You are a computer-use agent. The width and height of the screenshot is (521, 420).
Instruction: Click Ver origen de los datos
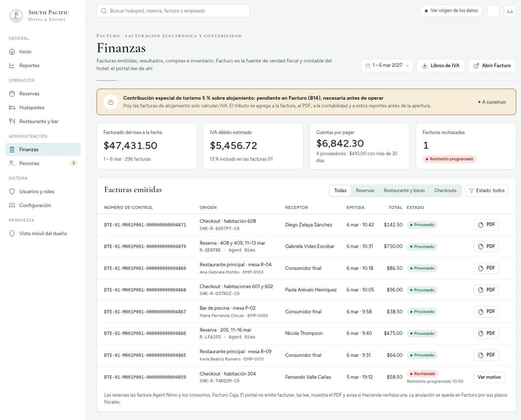(x=451, y=11)
